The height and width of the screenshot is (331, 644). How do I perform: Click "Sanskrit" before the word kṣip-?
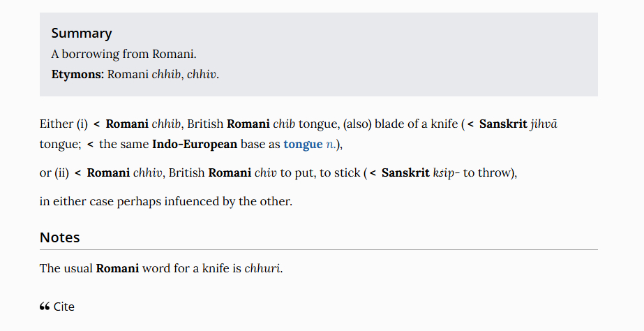tap(405, 173)
